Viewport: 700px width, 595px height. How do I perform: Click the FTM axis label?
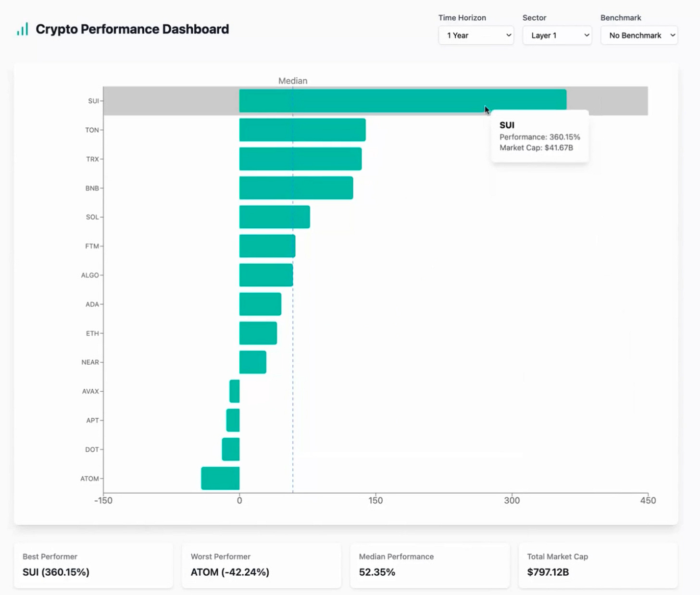pyautogui.click(x=92, y=246)
